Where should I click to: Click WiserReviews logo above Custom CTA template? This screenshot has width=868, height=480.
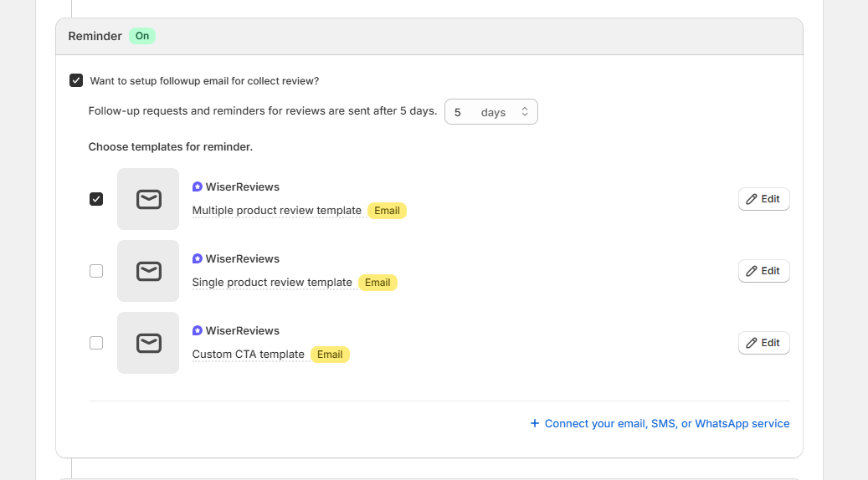198,331
